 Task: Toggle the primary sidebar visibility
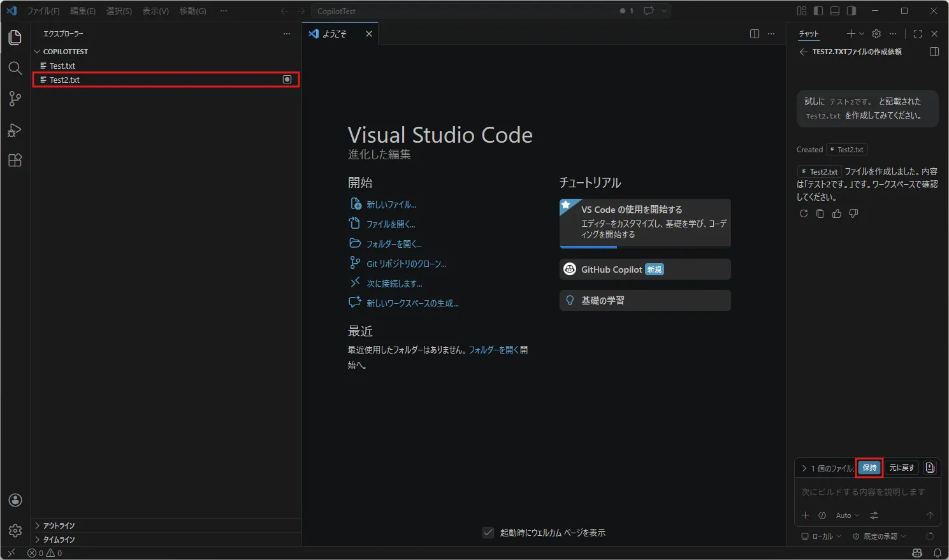(818, 11)
